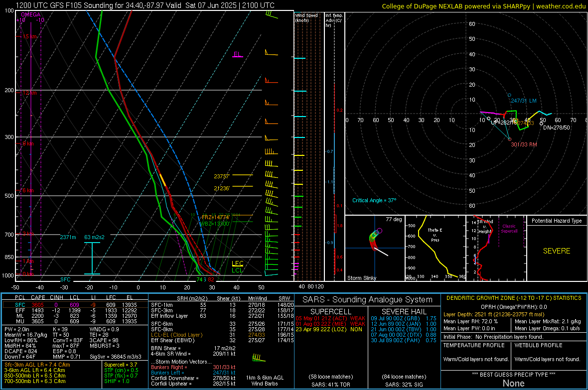Viewport: 588px width, 390px height.
Task: Click the PW = 2.0in value
Action: click(x=17, y=329)
